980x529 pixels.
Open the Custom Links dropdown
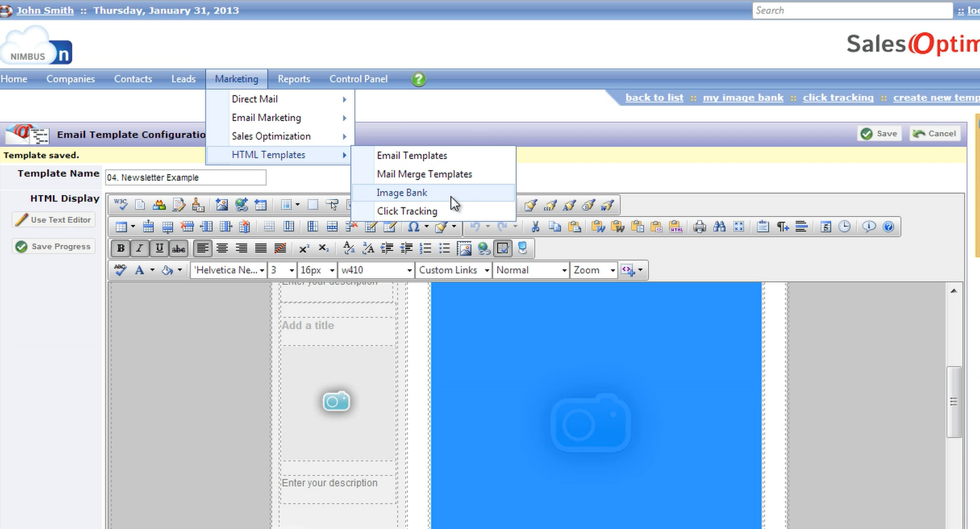click(x=453, y=270)
